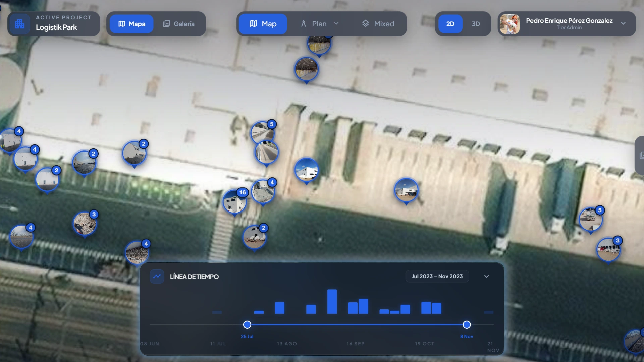Expand the Plan dropdown chevron
Image resolution: width=644 pixels, height=362 pixels.
tap(336, 23)
